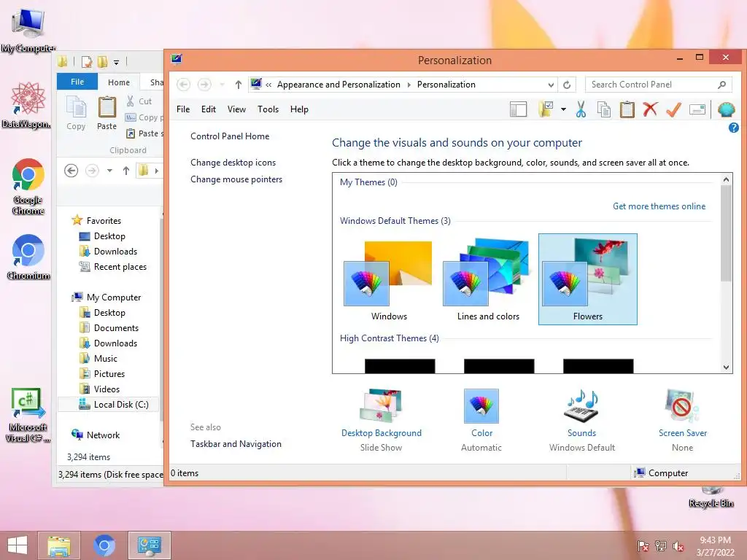Expand the address bar history dropdown
This screenshot has width=747, height=560.
551,85
